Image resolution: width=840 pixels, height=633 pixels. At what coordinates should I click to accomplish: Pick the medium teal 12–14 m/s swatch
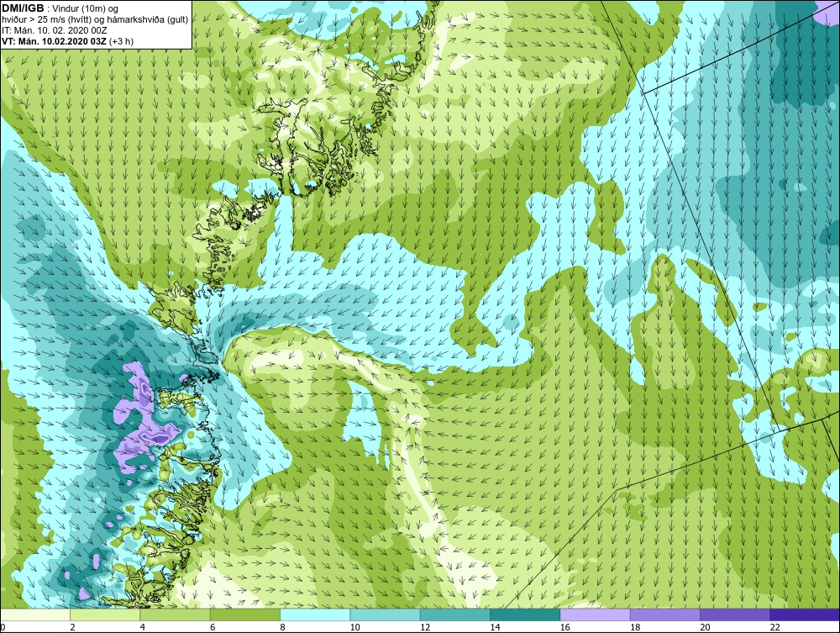coord(454,615)
